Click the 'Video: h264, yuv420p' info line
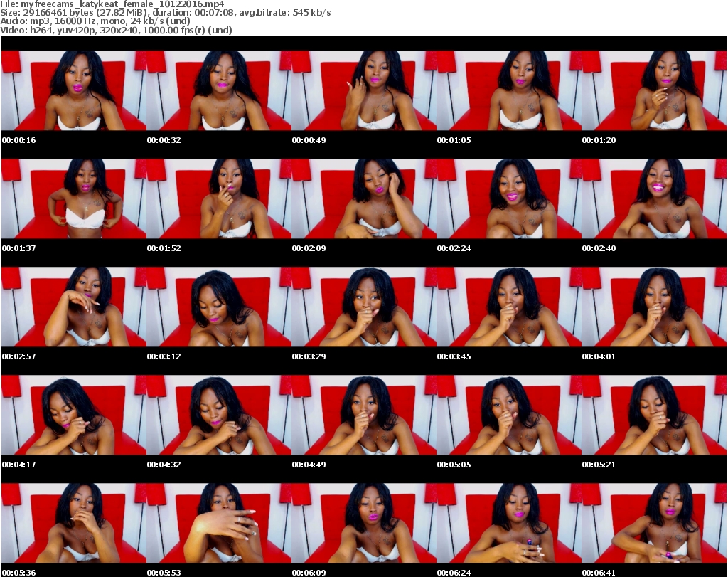The width and height of the screenshot is (728, 577). pos(116,30)
